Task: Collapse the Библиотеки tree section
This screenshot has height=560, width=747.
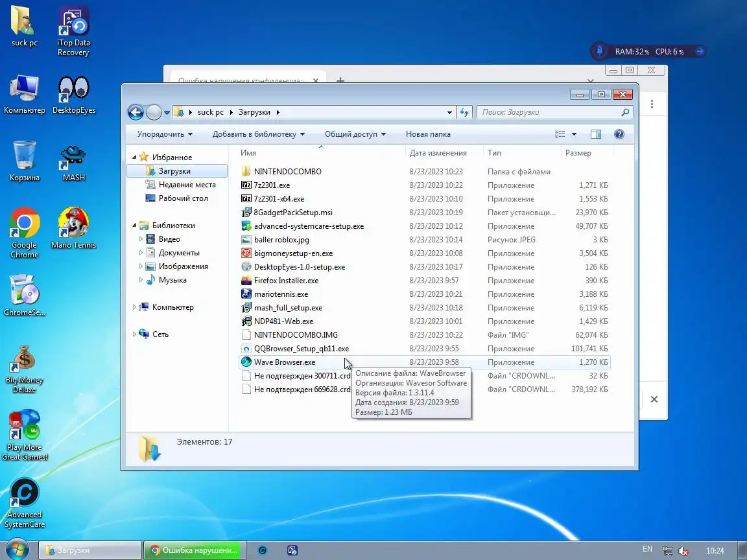Action: (134, 226)
